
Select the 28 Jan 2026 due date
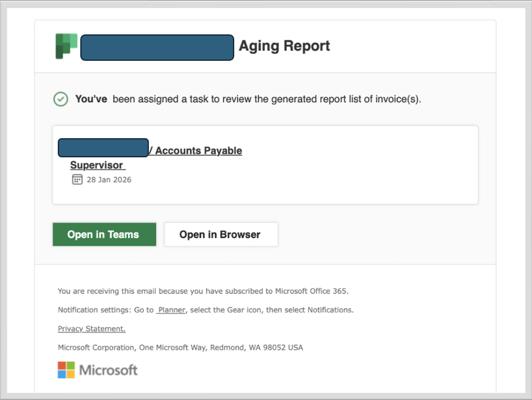pos(109,180)
